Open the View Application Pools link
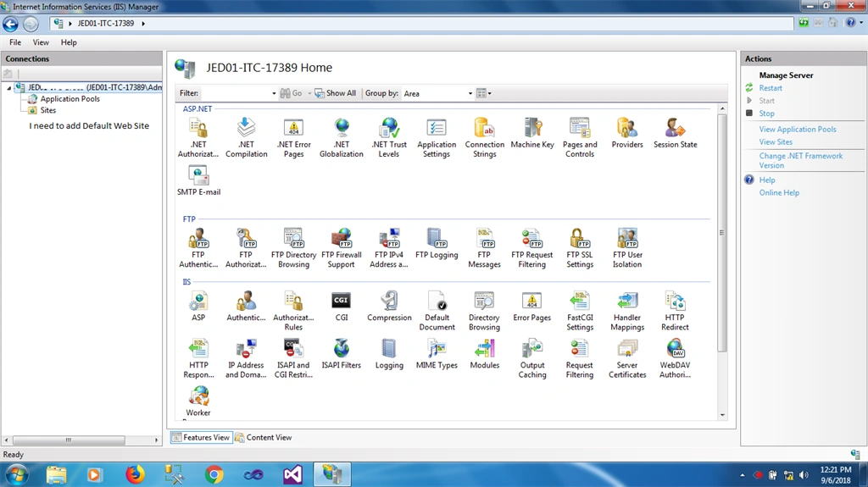 tap(797, 129)
